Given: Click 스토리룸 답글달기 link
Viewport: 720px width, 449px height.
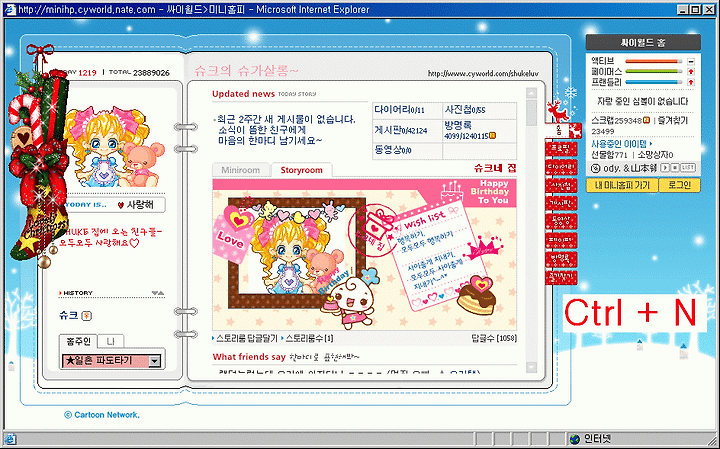Looking at the screenshot, I should 247,338.
